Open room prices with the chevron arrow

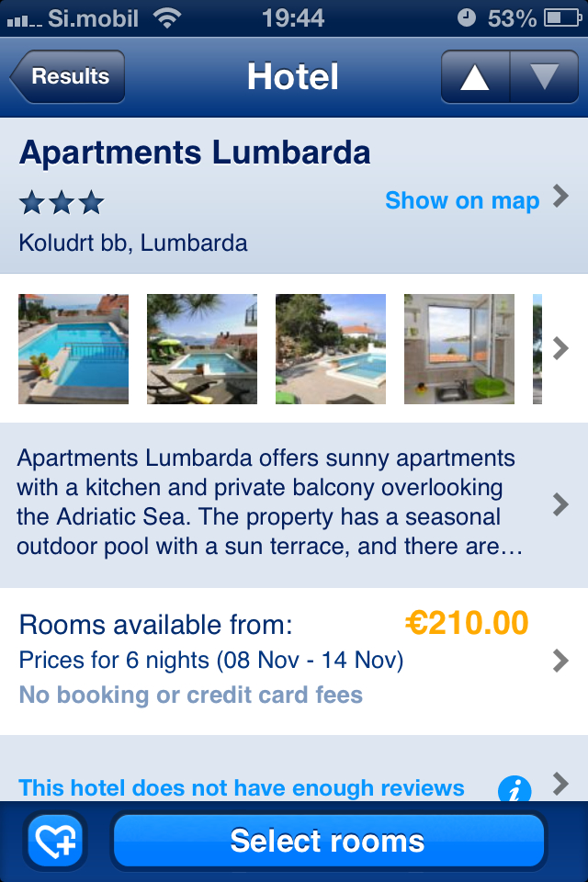[x=560, y=661]
